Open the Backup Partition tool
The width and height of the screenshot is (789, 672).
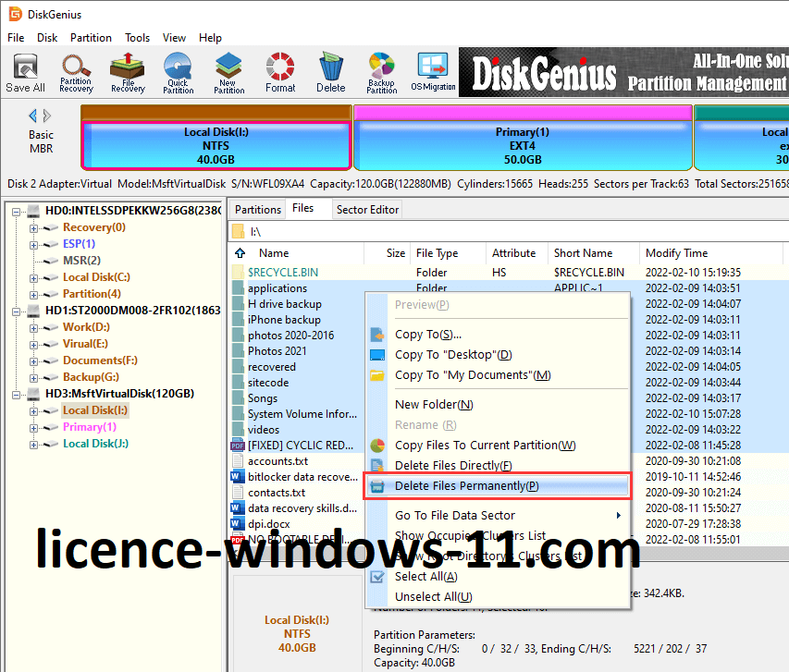pyautogui.click(x=381, y=73)
